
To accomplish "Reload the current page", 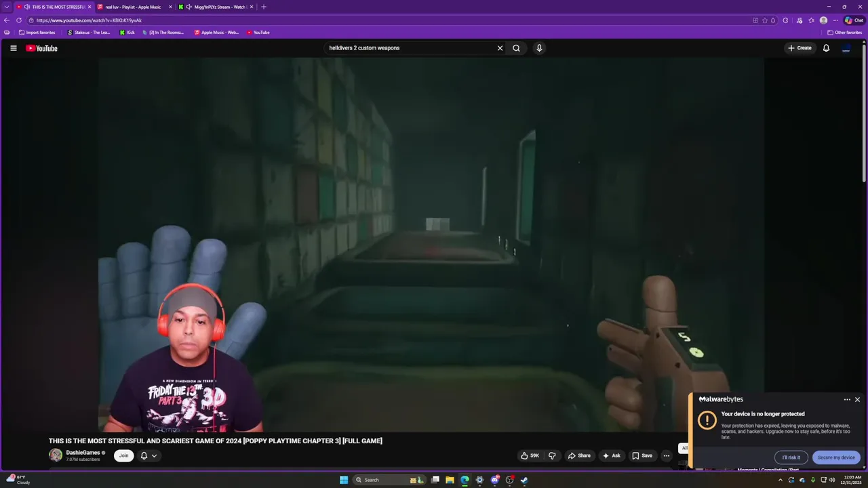I will [x=19, y=20].
